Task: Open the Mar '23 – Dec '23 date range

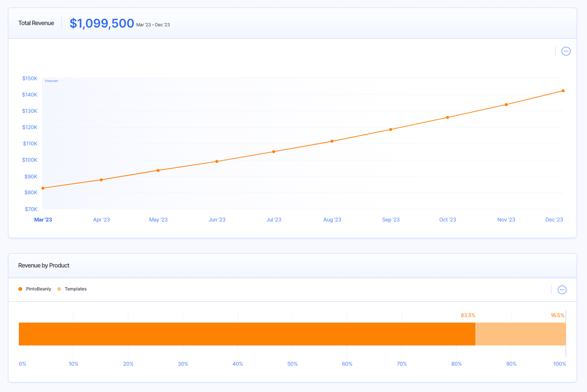Action: pyautogui.click(x=153, y=25)
